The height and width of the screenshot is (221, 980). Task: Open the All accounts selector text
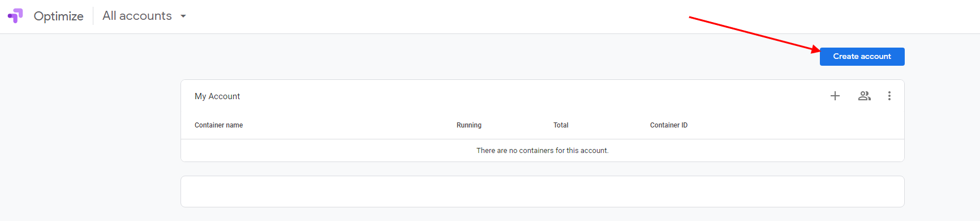pyautogui.click(x=137, y=16)
